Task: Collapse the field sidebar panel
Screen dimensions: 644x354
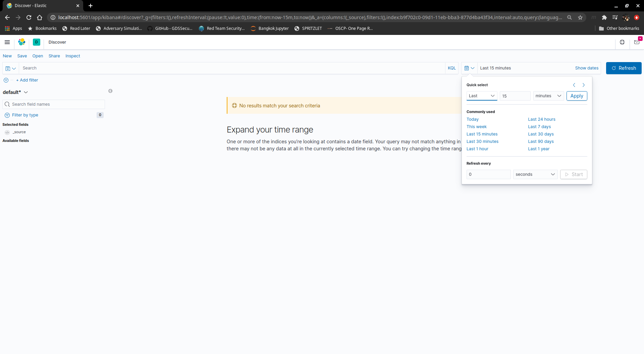Action: (x=110, y=91)
